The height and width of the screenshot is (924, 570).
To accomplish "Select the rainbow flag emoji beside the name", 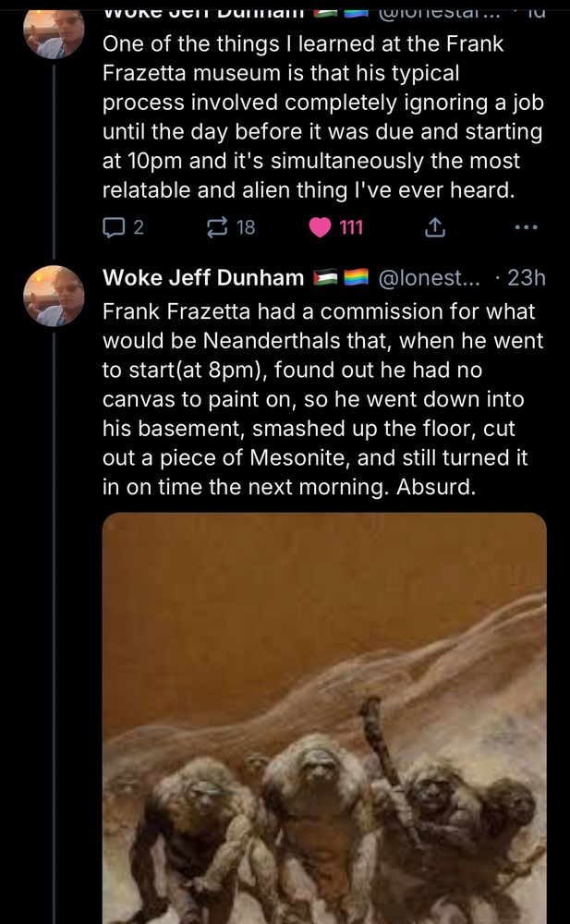I will point(356,276).
